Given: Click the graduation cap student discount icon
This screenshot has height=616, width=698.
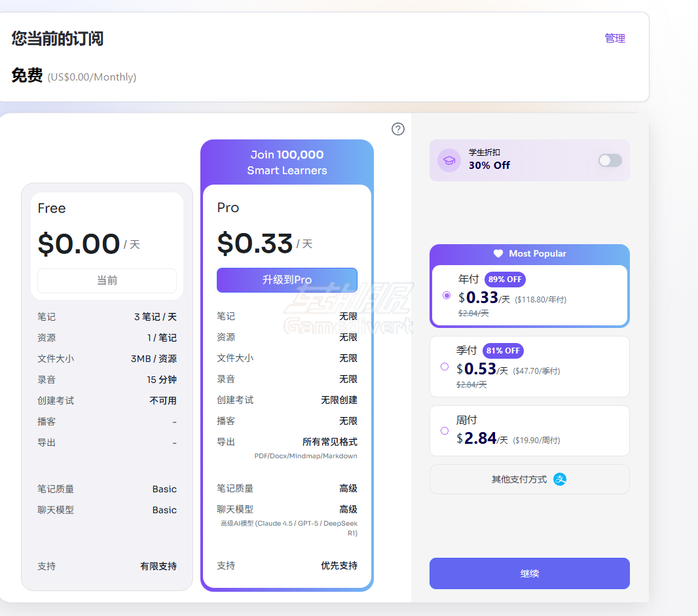Looking at the screenshot, I should [449, 160].
